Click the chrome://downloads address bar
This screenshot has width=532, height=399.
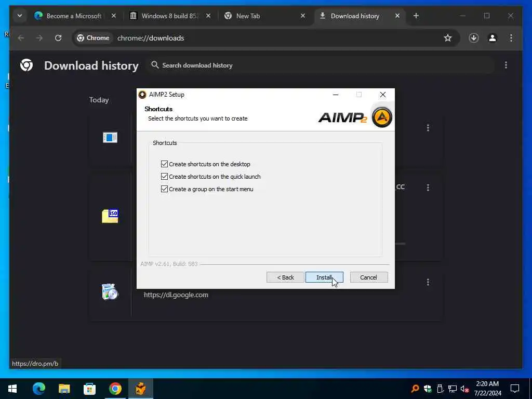click(265, 38)
